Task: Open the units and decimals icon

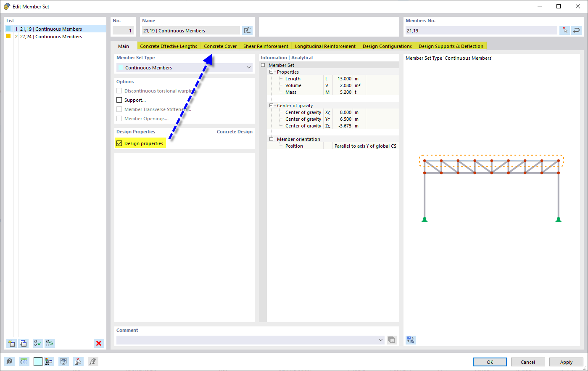Action: tap(24, 361)
